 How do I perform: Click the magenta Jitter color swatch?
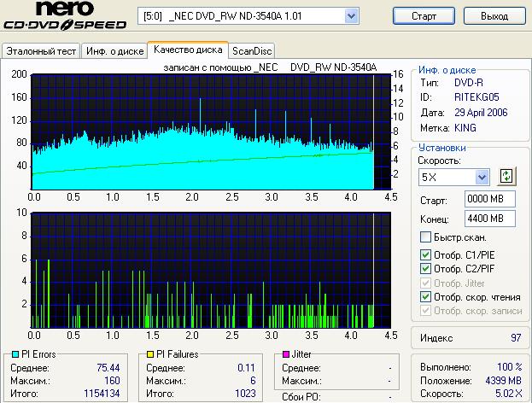[285, 353]
